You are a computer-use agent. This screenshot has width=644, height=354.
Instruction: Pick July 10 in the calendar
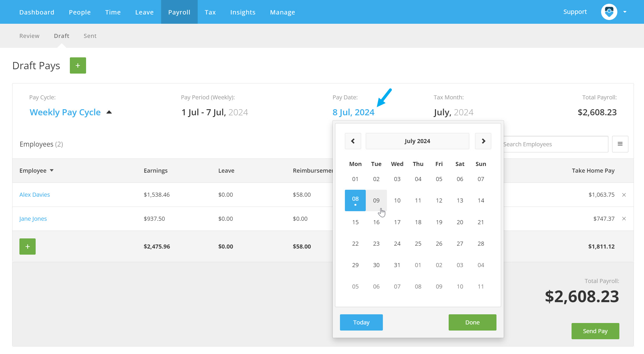[397, 200]
